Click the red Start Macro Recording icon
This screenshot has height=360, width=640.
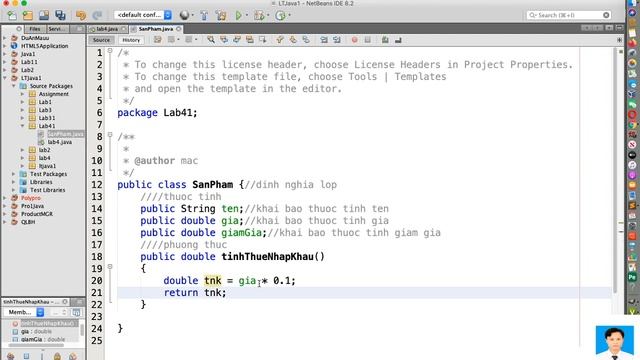coord(354,40)
